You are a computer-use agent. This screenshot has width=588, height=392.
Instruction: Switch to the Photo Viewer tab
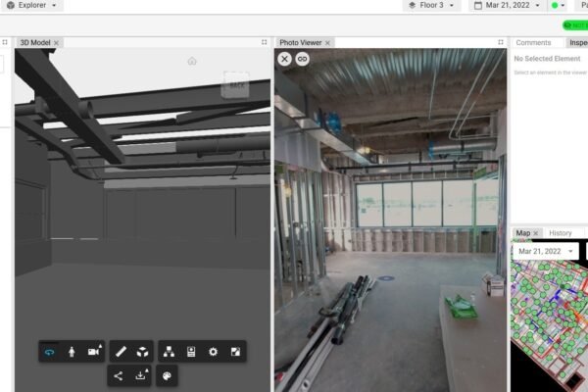[x=301, y=43]
